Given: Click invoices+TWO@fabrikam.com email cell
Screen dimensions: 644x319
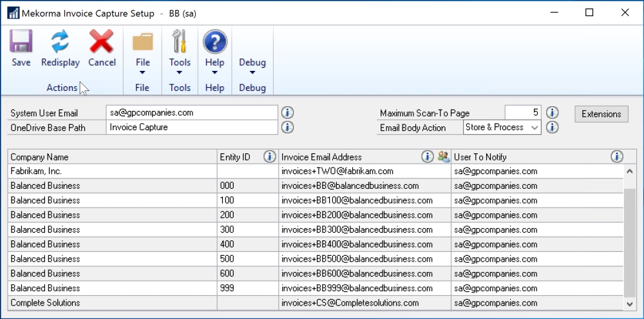Looking at the screenshot, I should 365,171.
